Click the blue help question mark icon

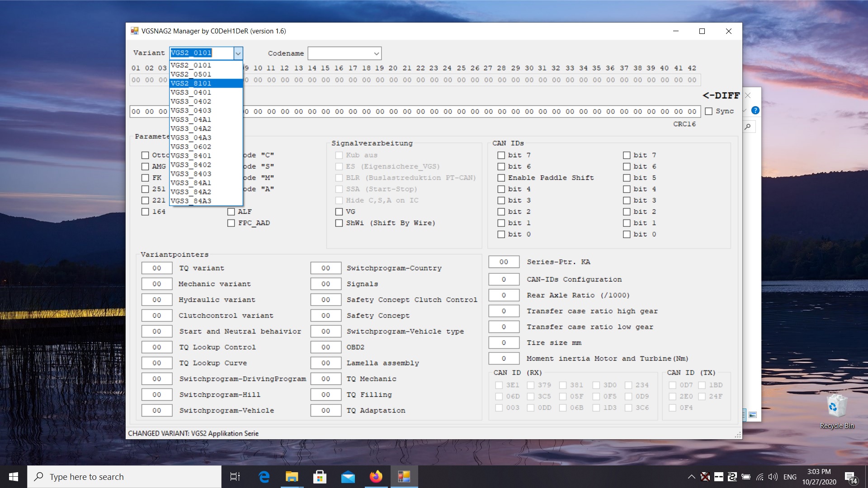click(x=755, y=110)
